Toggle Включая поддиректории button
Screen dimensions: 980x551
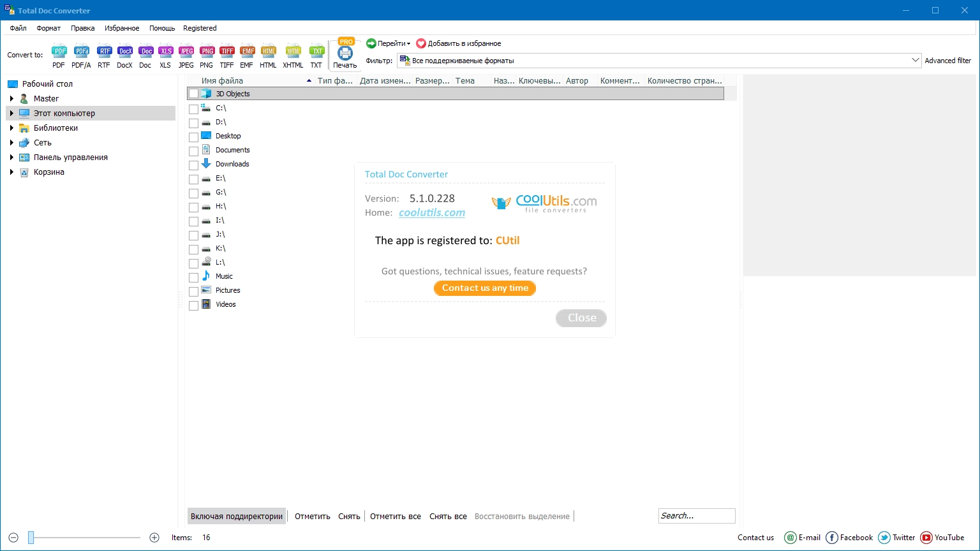pos(237,517)
